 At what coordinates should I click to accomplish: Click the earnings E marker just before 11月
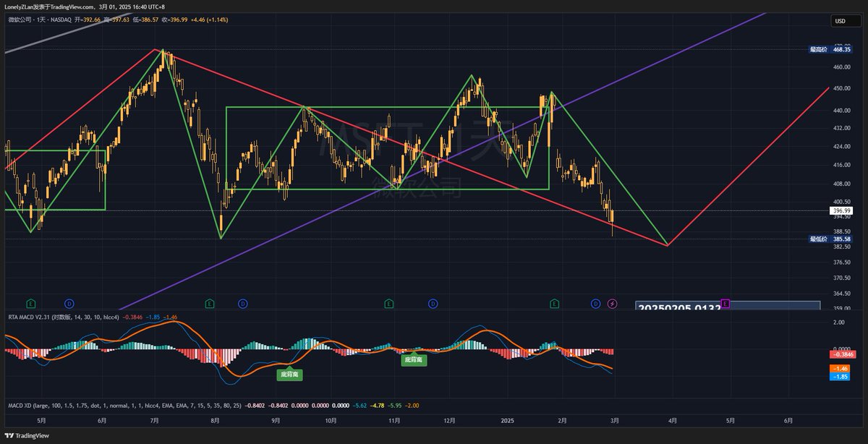[x=389, y=303]
